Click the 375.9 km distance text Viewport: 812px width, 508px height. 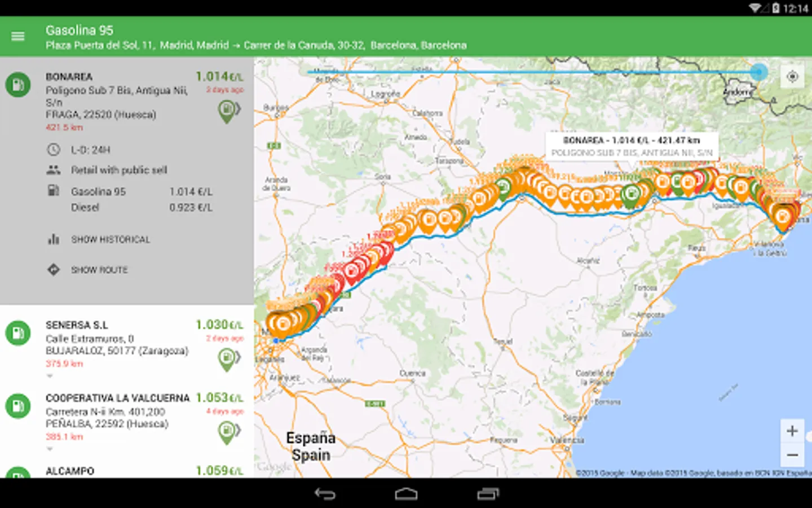(64, 364)
